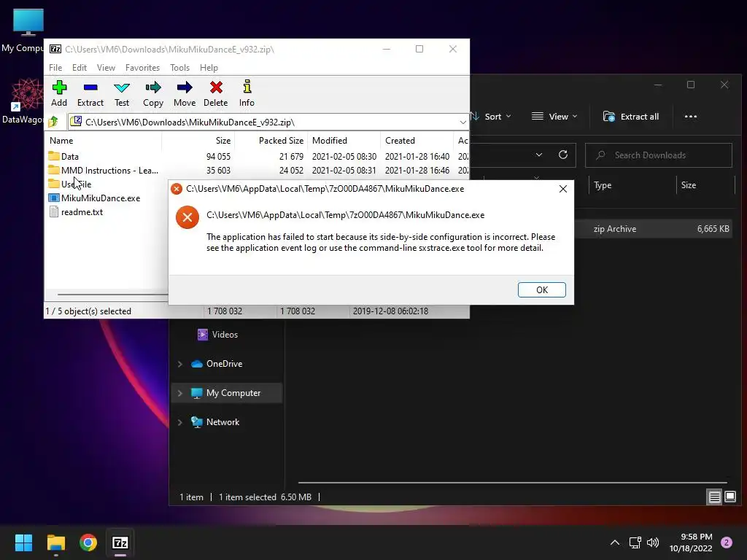The image size is (747, 560).
Task: Open the Tools menu in 7-Zip
Action: pos(179,68)
